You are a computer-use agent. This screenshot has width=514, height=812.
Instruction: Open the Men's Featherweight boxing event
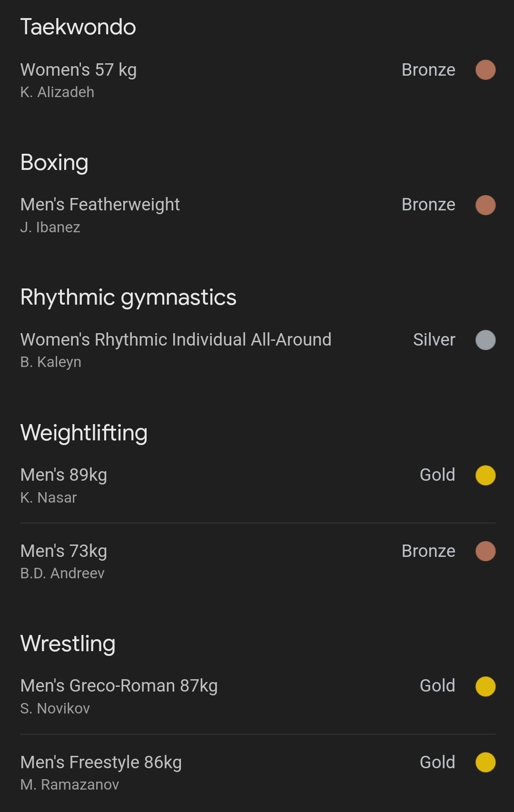(x=100, y=205)
